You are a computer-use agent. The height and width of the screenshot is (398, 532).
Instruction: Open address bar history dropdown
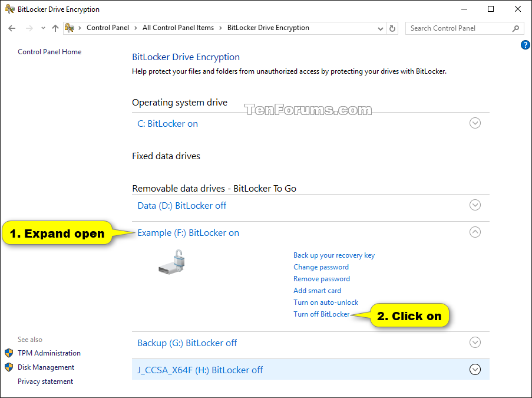click(381, 28)
